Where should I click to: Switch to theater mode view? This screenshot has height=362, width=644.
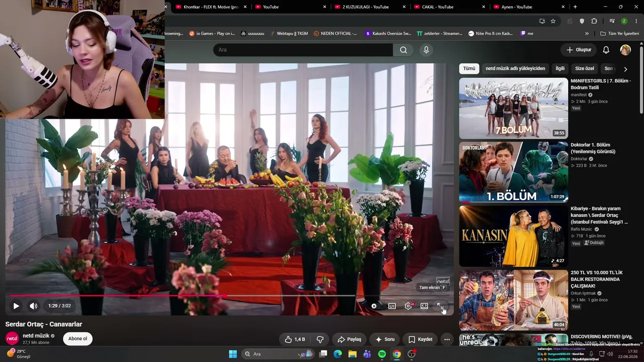click(x=424, y=306)
